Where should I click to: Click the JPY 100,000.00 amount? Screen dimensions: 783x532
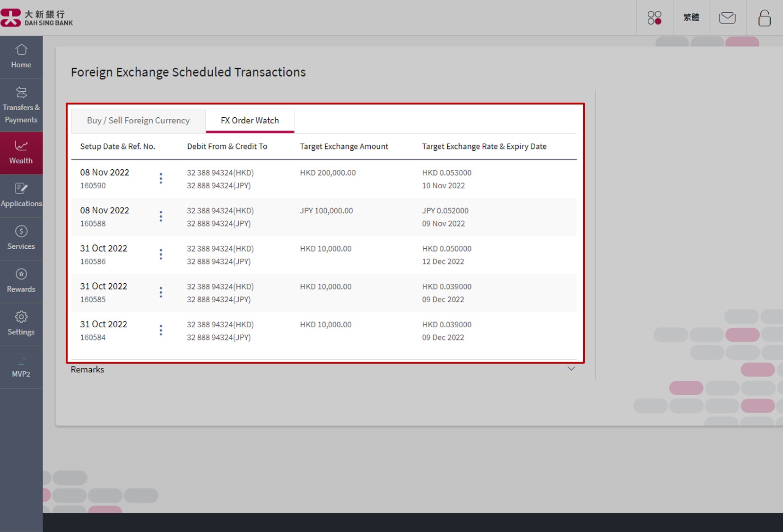point(326,211)
